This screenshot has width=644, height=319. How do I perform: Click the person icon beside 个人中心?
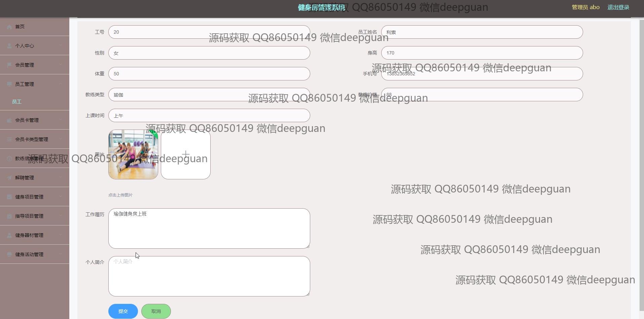[x=9, y=46]
